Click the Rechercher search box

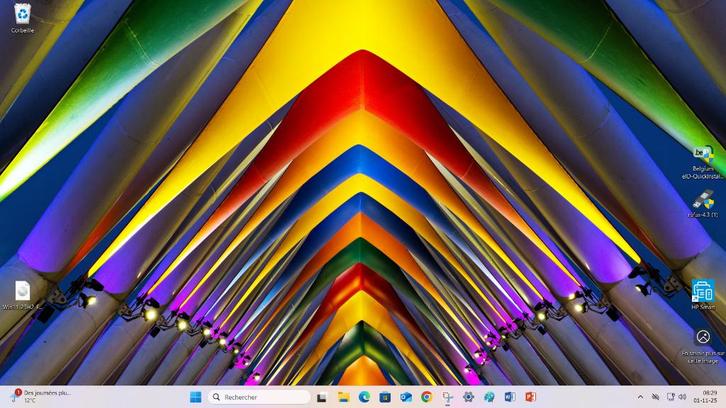point(259,397)
